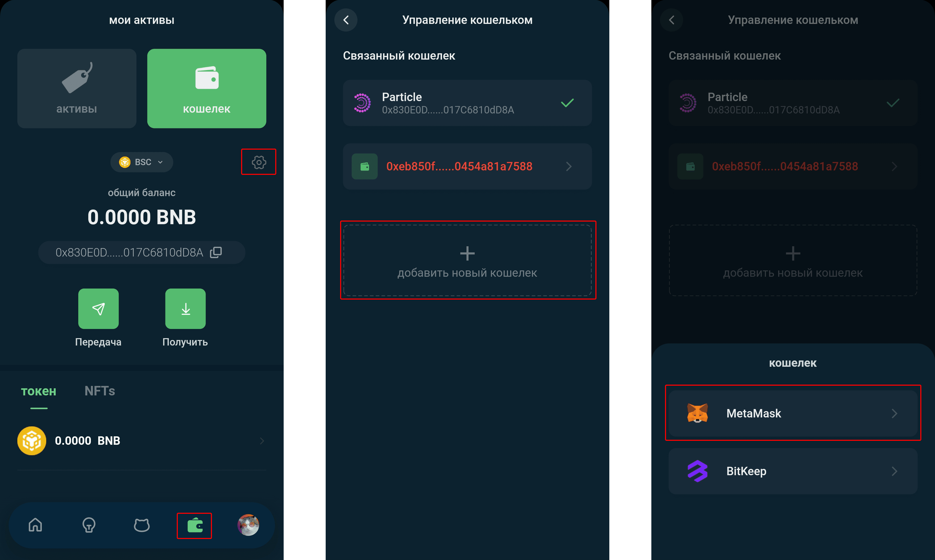Click the plus icon in middle screen
This screenshot has width=935, height=560.
pos(467,253)
